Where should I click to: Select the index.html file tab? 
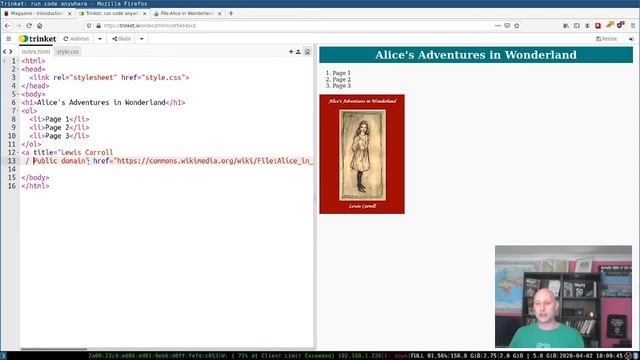[x=36, y=51]
